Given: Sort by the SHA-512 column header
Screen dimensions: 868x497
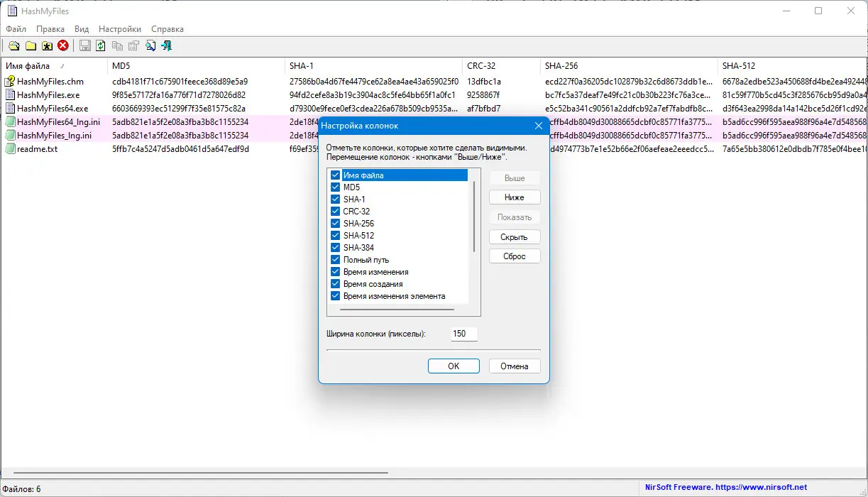Looking at the screenshot, I should (793, 66).
